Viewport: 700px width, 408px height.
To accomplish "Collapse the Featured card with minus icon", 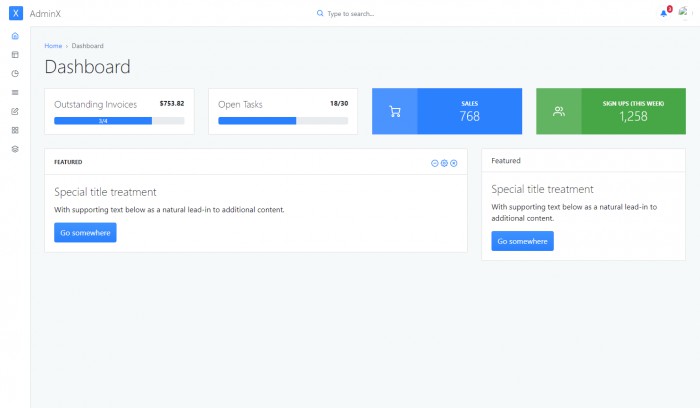I will (435, 162).
